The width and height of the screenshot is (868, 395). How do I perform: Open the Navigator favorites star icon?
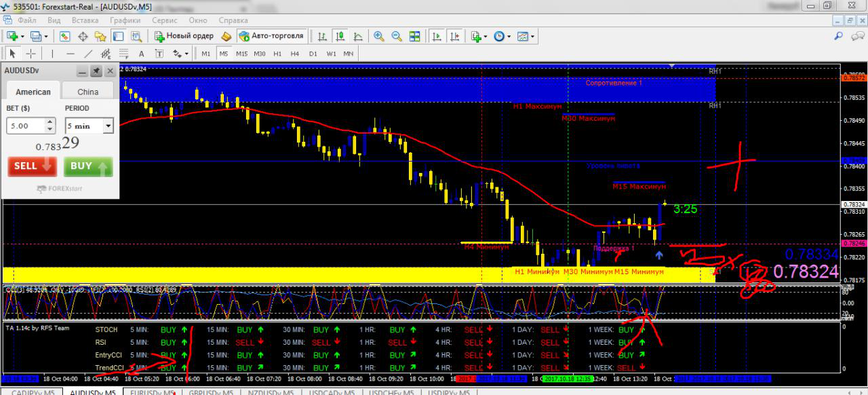[x=100, y=36]
